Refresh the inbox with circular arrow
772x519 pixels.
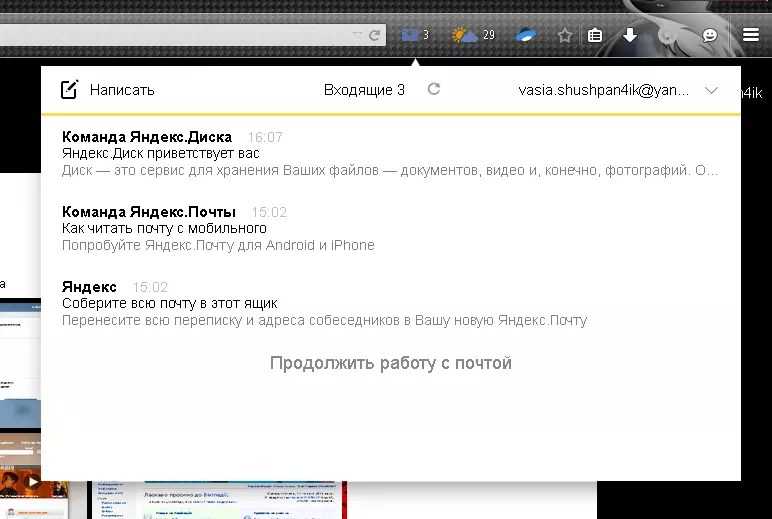coord(434,89)
